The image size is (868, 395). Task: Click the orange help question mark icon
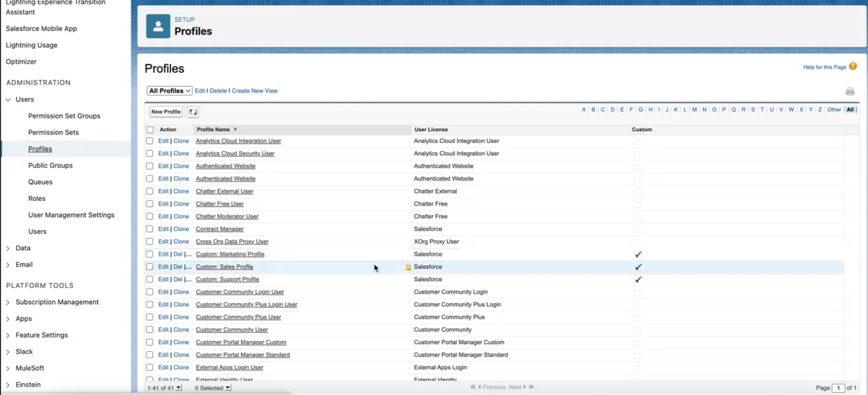coord(853,66)
